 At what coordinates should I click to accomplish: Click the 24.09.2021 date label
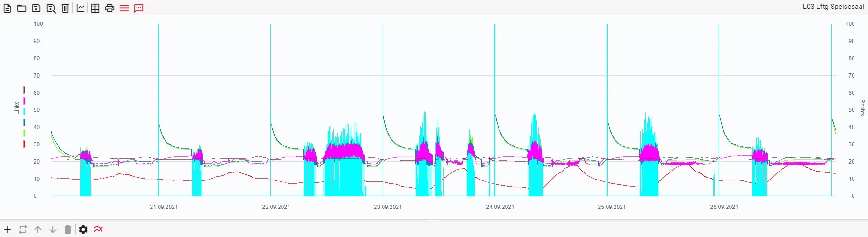pos(500,207)
